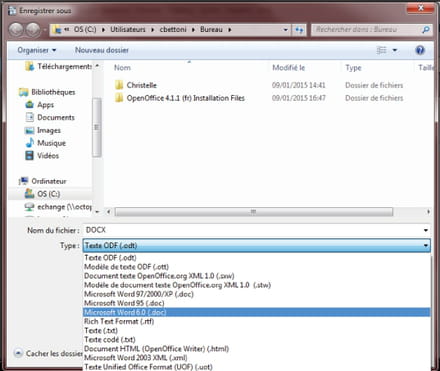Open the Organiser menu
Screen dimensions: 440x371
click(x=37, y=50)
